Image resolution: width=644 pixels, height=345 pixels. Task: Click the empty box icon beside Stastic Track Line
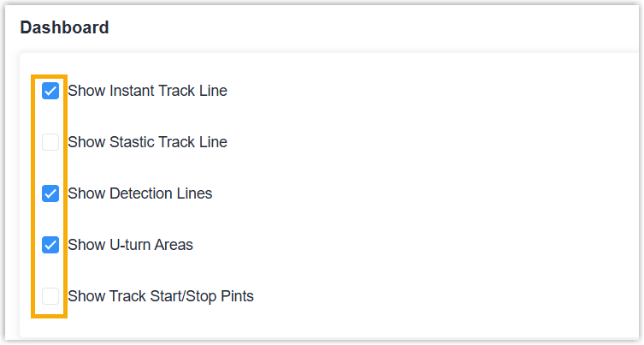(50, 142)
